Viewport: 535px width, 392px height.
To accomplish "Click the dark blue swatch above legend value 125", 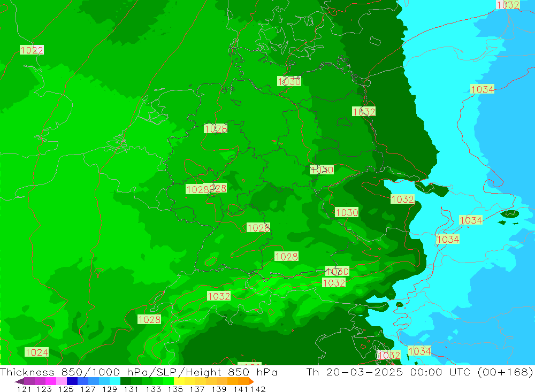I will pyautogui.click(x=72, y=381).
